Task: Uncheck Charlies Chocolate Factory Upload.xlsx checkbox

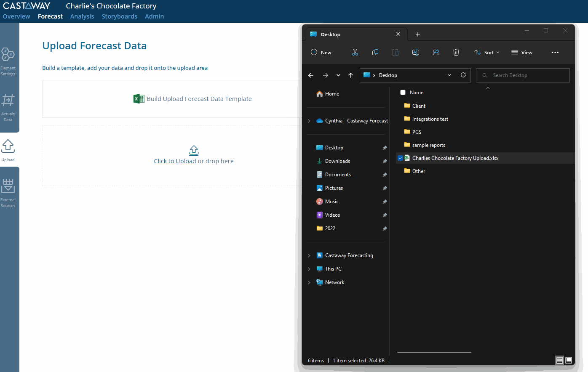Action: pyautogui.click(x=400, y=158)
